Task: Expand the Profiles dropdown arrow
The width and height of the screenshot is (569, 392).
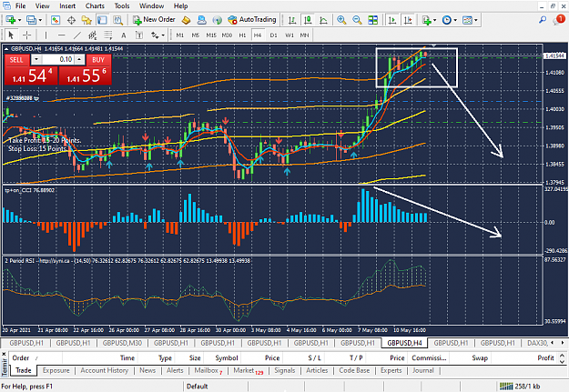Action: coord(40,20)
